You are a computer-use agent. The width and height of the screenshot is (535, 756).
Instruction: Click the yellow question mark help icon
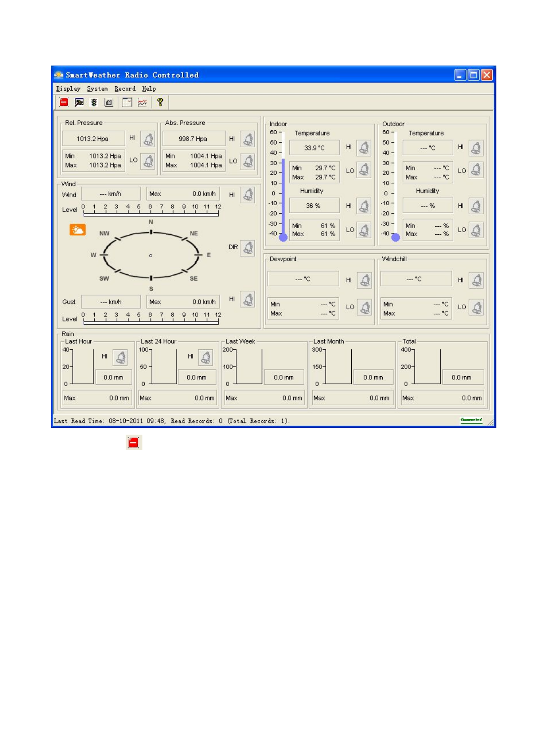[160, 102]
